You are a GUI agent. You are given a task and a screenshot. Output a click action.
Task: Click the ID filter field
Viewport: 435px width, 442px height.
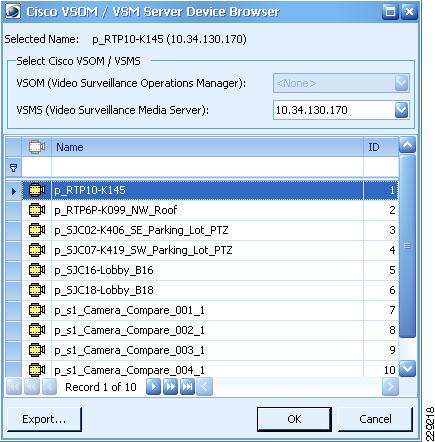[381, 168]
